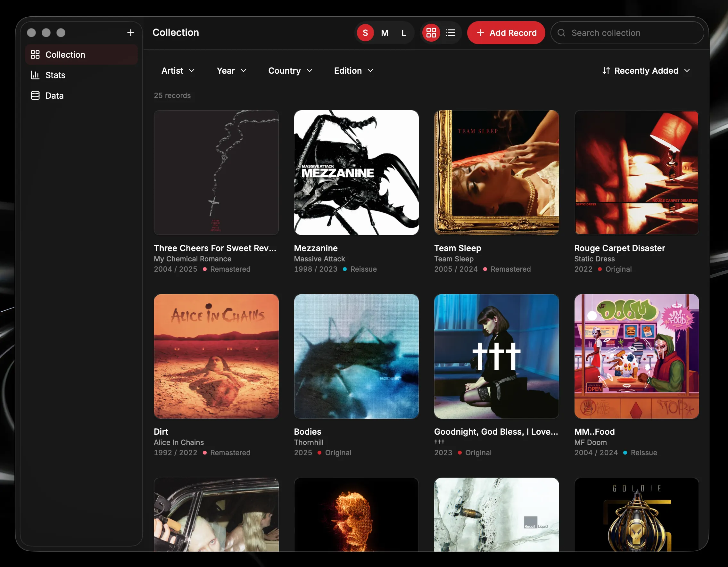Open the Recently Added sort dropdown
Viewport: 728px width, 567px height.
[x=646, y=71]
